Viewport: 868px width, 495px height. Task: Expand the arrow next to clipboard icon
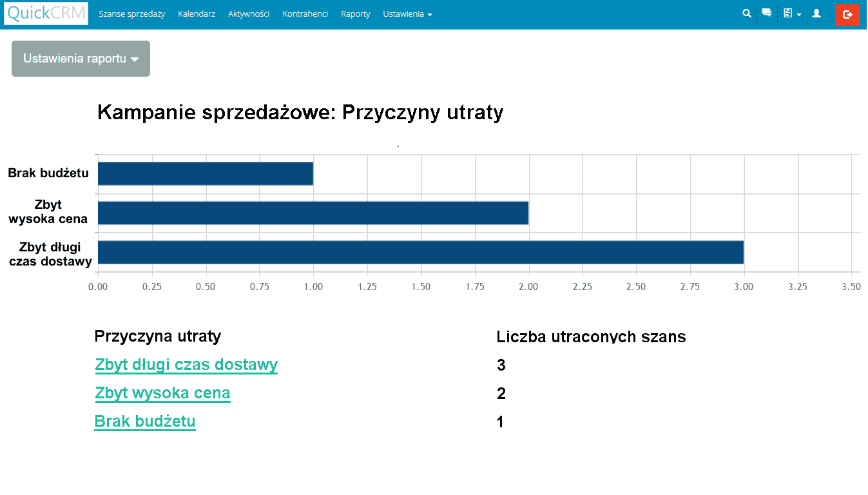coord(799,15)
